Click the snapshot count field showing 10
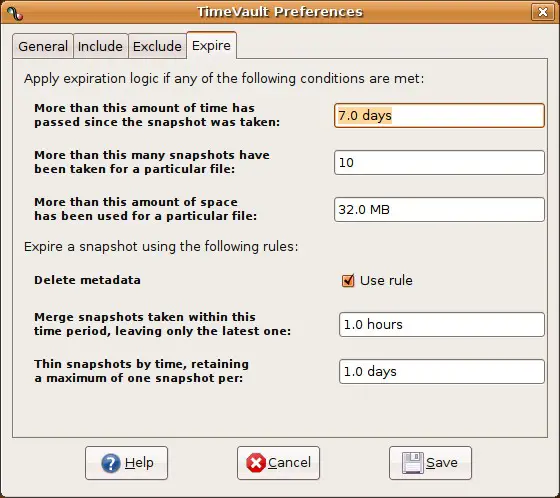Screen dimensions: 560x498 [x=439, y=163]
